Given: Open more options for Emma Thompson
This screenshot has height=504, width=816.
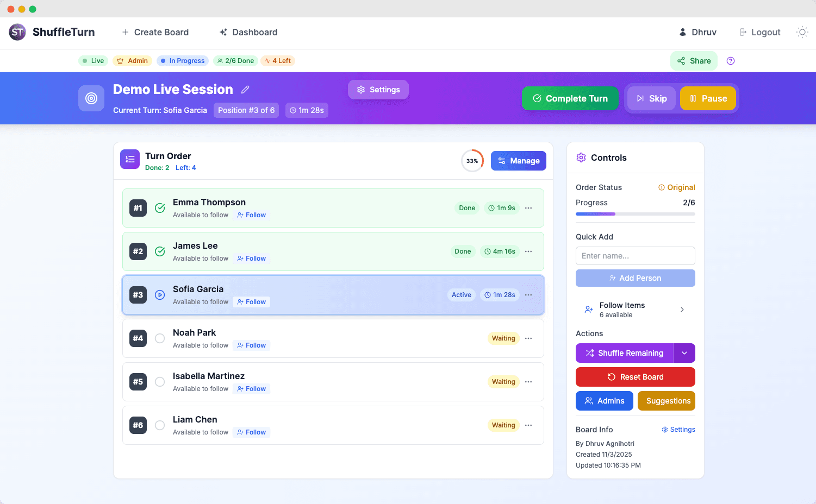Looking at the screenshot, I should coord(528,208).
